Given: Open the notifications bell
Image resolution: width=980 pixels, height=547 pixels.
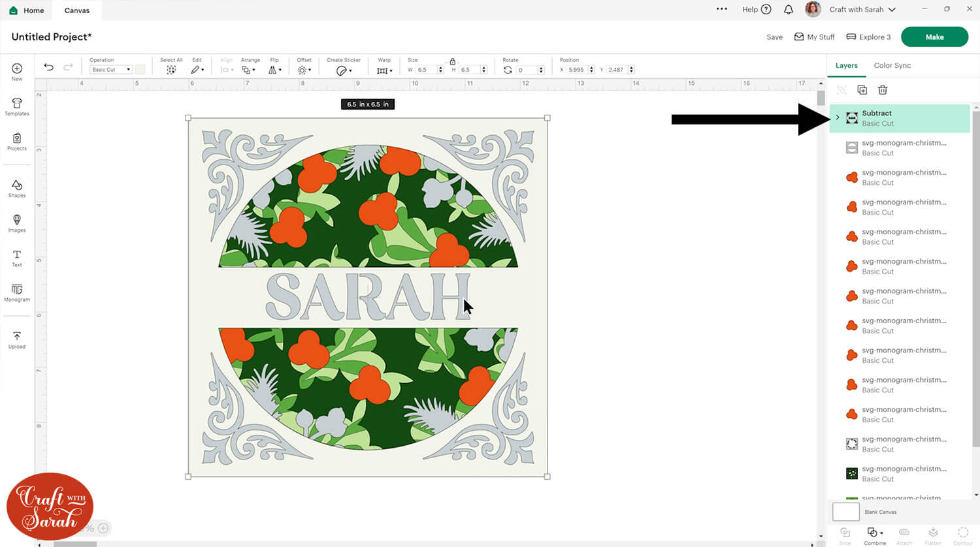Looking at the screenshot, I should (x=789, y=10).
